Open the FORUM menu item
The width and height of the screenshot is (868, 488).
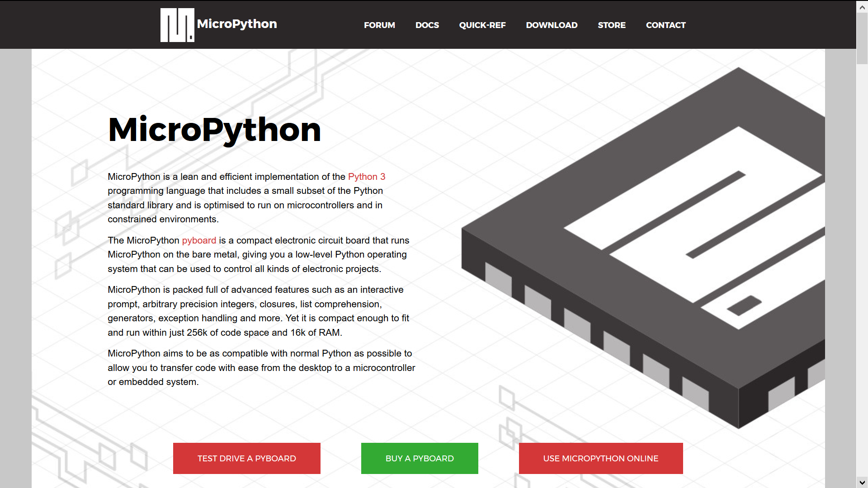point(379,25)
